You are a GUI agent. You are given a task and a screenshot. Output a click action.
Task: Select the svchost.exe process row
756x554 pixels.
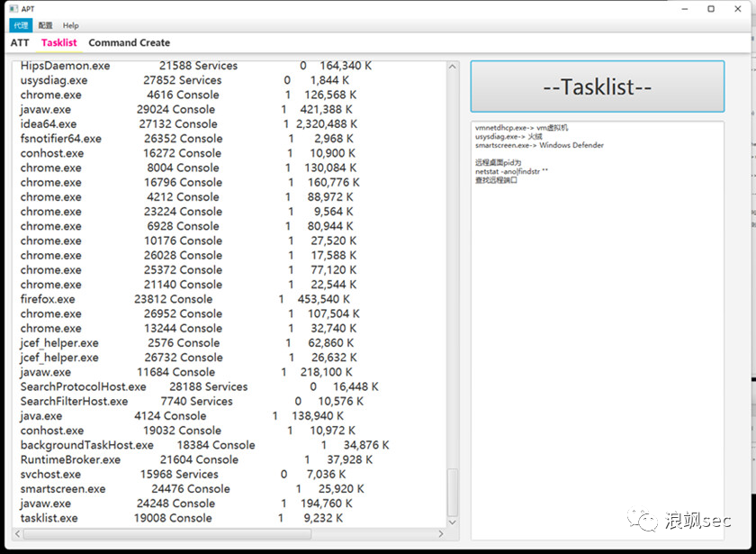click(183, 475)
